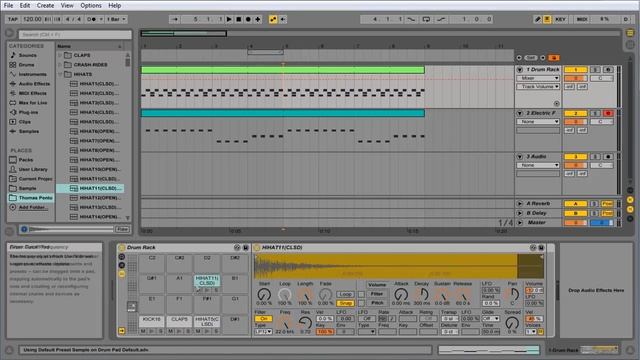The height and width of the screenshot is (360, 640).
Task: Expand the Master track
Action: click(520, 222)
